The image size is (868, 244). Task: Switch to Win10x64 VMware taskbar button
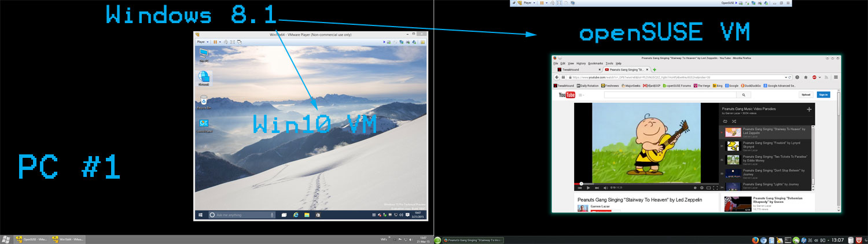[x=68, y=239]
